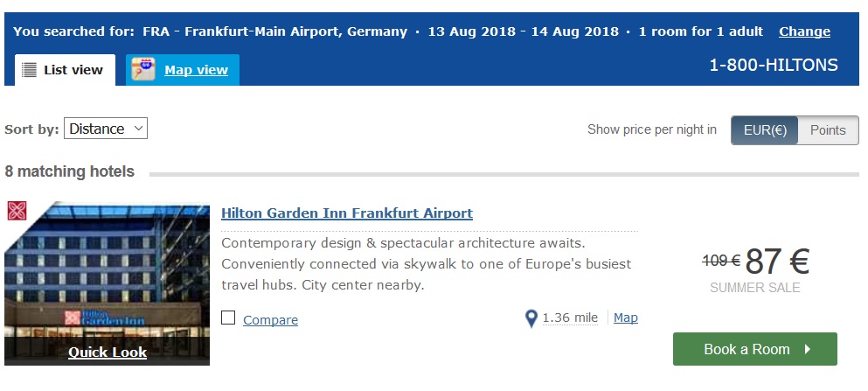Screen dimensions: 868x391
Task: Switch to the Map view tab
Action: pos(196,70)
